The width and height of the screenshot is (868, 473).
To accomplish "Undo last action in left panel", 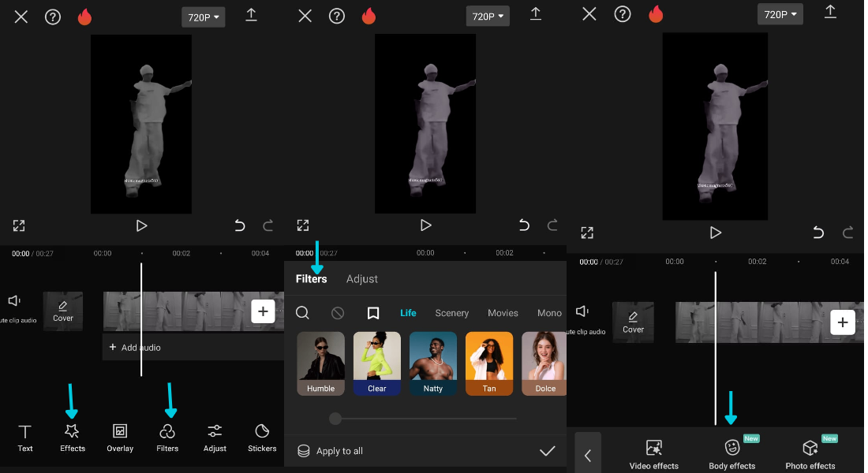I will (x=240, y=225).
